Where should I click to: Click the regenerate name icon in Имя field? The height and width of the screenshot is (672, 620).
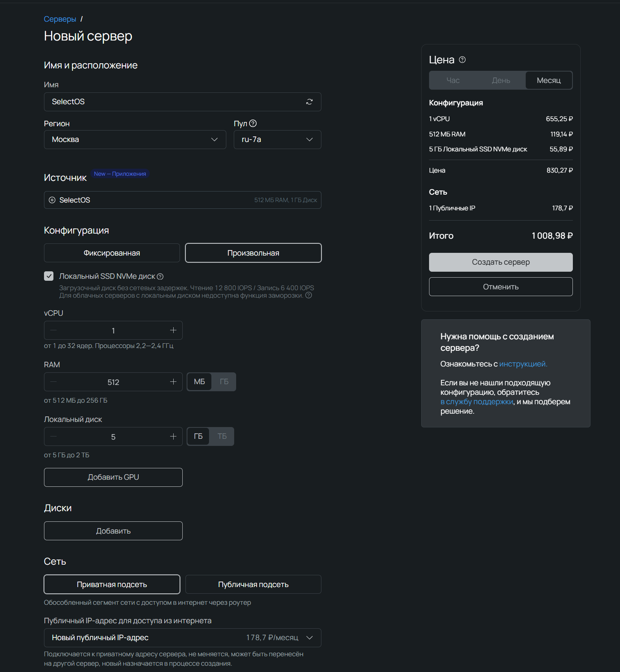point(309,102)
